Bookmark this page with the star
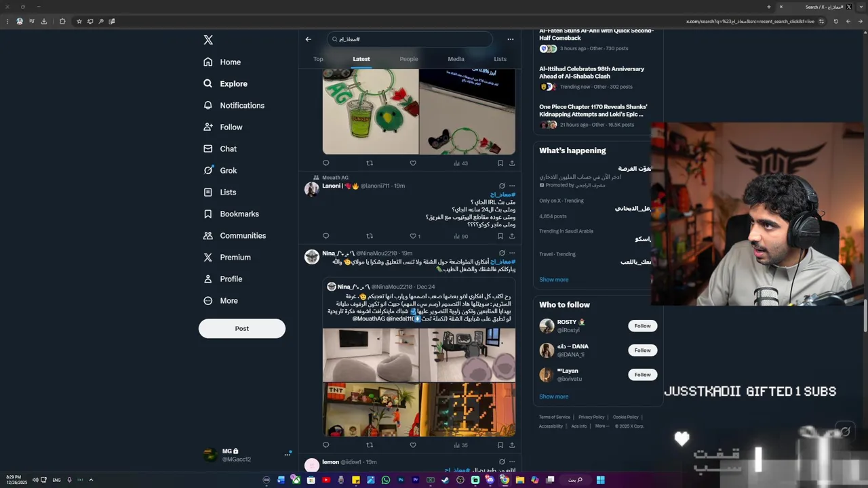Screen dimensions: 868x488 tap(79, 21)
